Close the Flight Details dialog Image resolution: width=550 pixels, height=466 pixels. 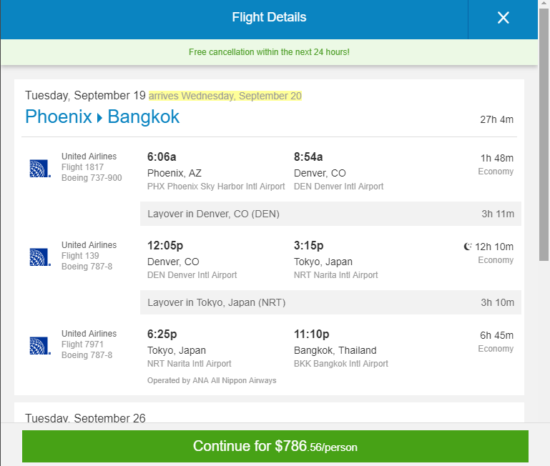503,18
